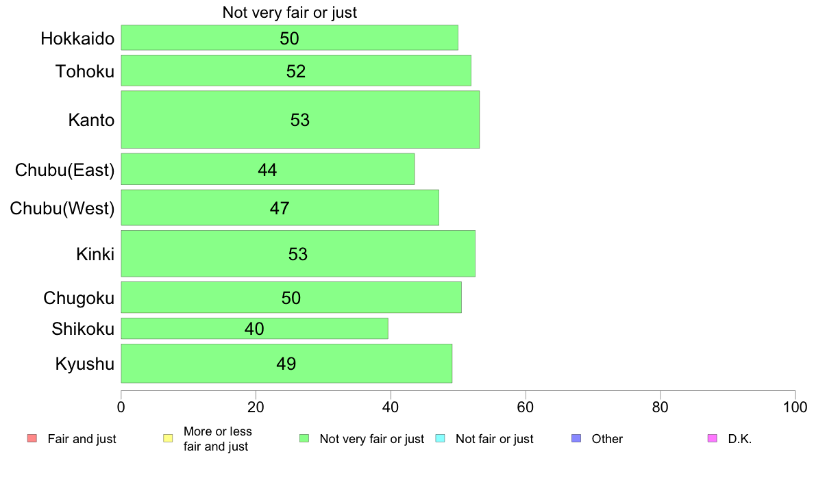The height and width of the screenshot is (504, 814).
Task: Click the D.K. legend label text
Action: pos(740,438)
